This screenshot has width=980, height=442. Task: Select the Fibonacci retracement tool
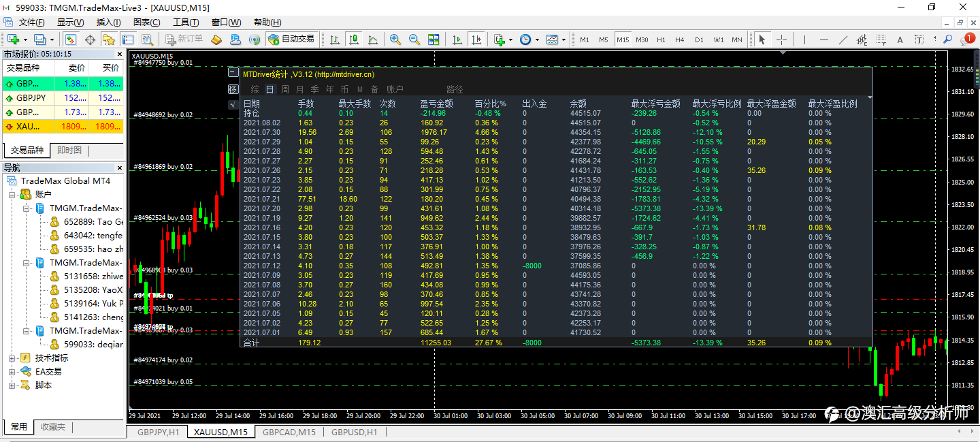pyautogui.click(x=881, y=40)
